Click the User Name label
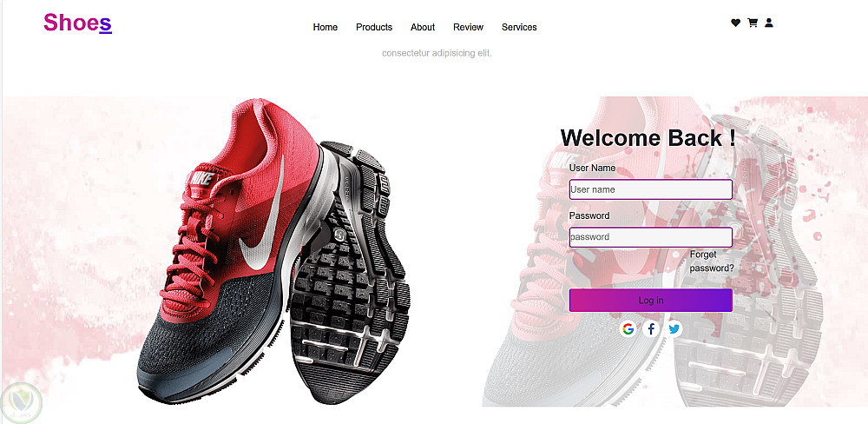 [592, 168]
